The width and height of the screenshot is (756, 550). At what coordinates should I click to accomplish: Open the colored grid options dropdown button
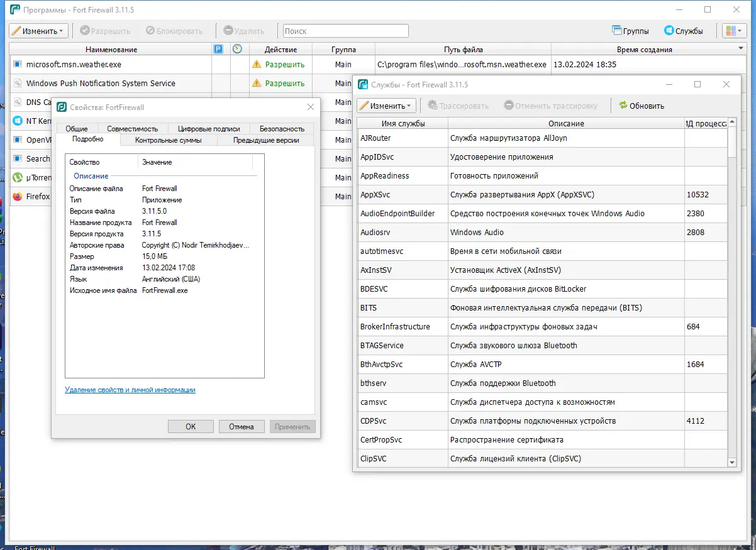(733, 31)
